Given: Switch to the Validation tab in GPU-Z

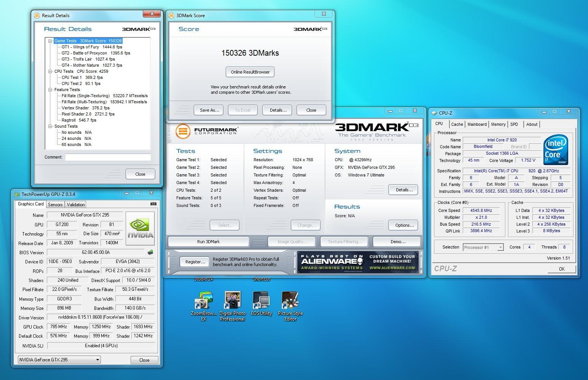Looking at the screenshot, I should [76, 205].
